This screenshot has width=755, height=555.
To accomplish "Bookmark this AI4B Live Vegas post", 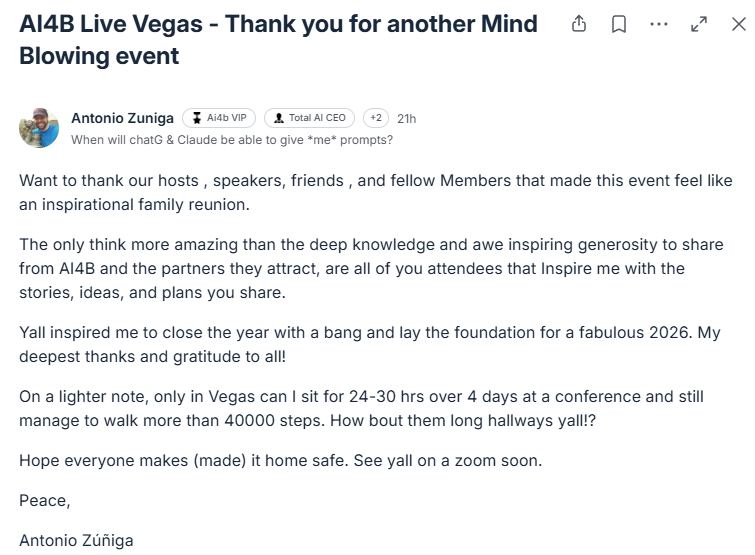I will pyautogui.click(x=619, y=25).
